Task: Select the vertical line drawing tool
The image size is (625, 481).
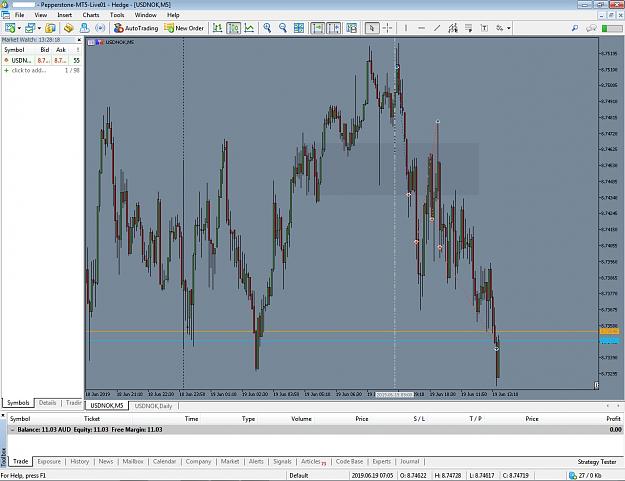Action: pos(406,28)
